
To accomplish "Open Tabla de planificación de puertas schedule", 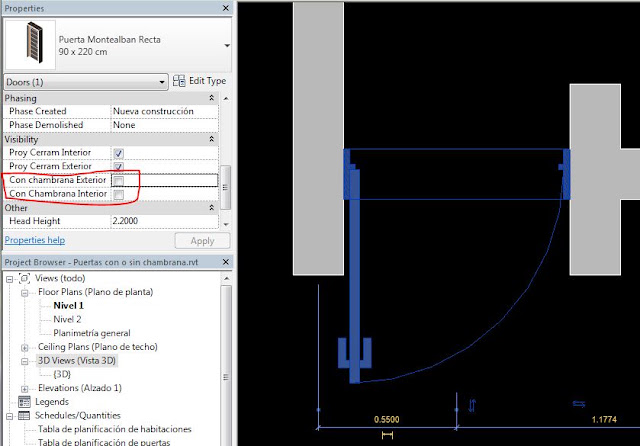I will (x=104, y=442).
